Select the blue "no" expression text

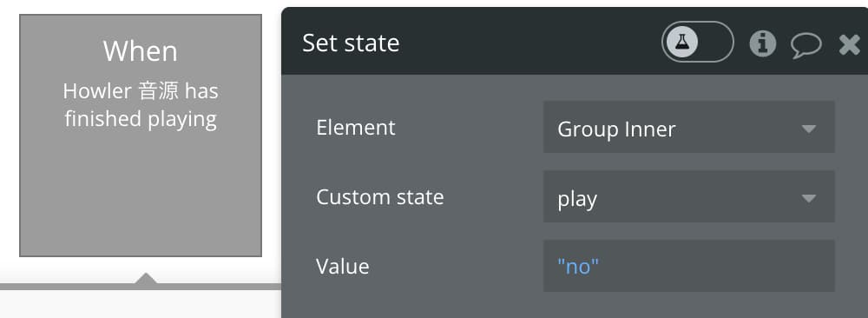[x=578, y=267]
